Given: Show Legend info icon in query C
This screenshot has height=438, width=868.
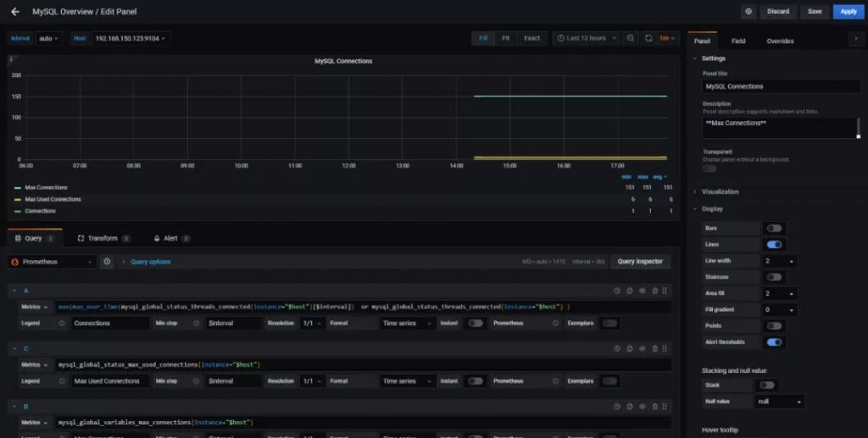Looking at the screenshot, I should click(61, 381).
